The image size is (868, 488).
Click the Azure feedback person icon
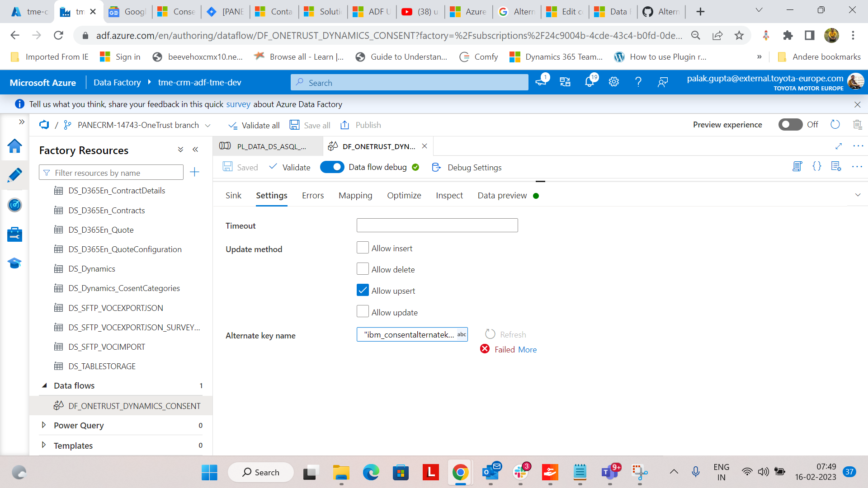[663, 82]
